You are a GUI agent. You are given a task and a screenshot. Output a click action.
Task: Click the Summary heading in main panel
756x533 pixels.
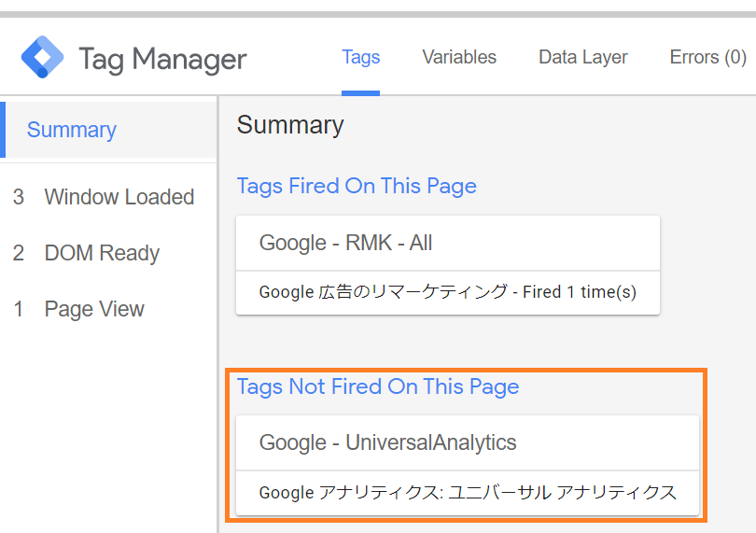pyautogui.click(x=290, y=125)
